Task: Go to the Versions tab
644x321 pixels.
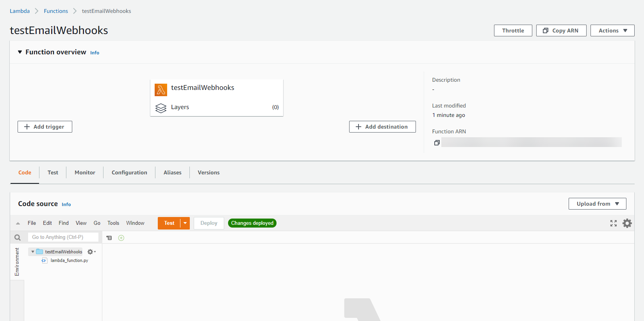Action: 209,172
